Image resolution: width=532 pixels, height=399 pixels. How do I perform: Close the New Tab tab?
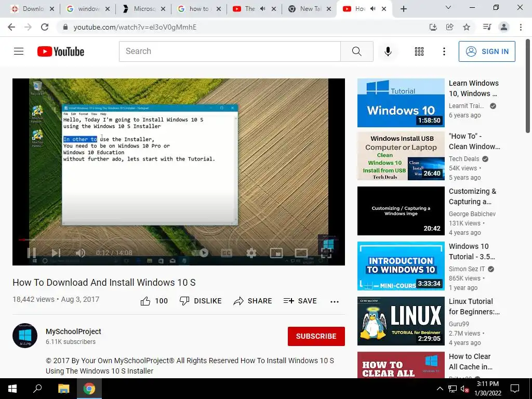[x=329, y=9]
